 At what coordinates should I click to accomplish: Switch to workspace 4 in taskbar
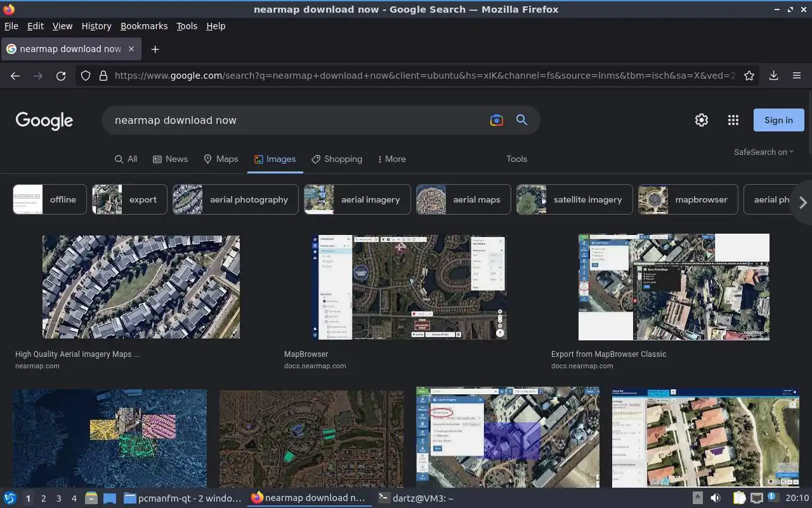[74, 498]
